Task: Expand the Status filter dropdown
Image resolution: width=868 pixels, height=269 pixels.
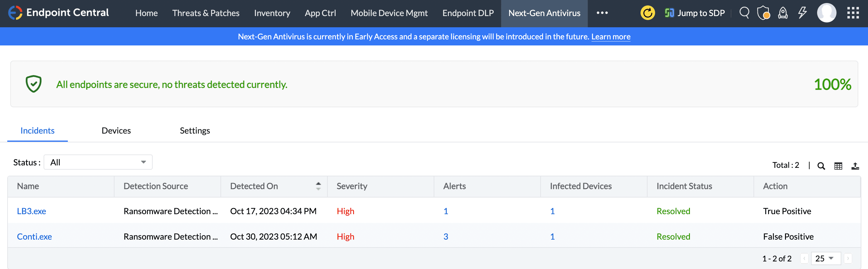Action: coord(98,162)
